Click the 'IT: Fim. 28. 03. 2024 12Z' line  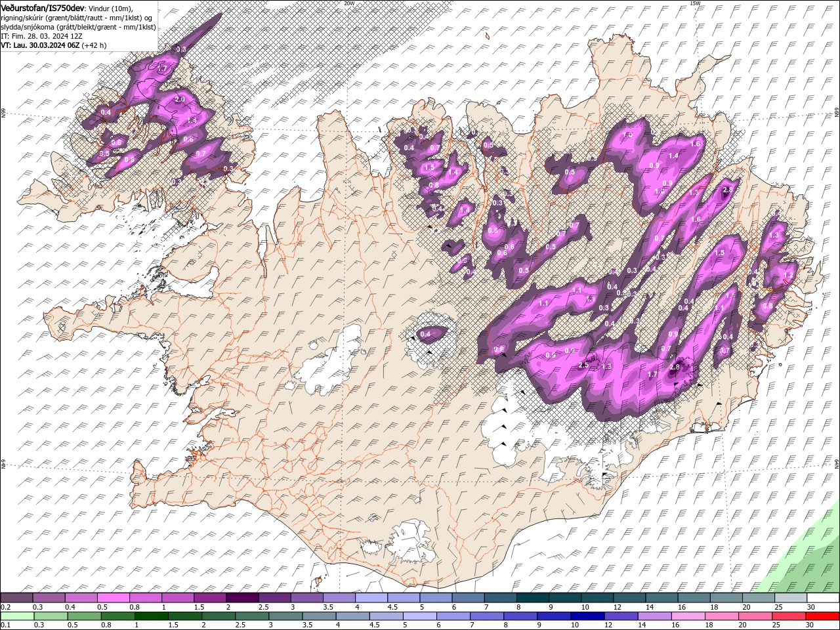pos(41,36)
